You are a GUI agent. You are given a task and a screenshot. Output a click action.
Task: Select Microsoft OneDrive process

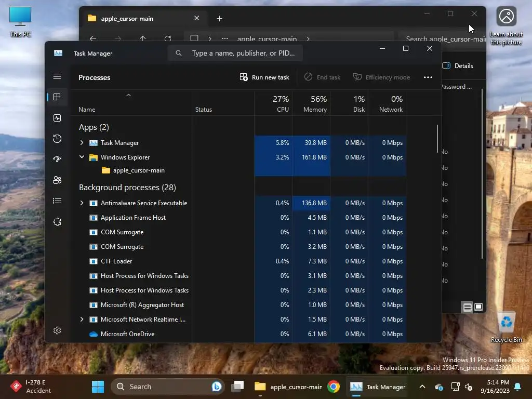tap(239, 334)
